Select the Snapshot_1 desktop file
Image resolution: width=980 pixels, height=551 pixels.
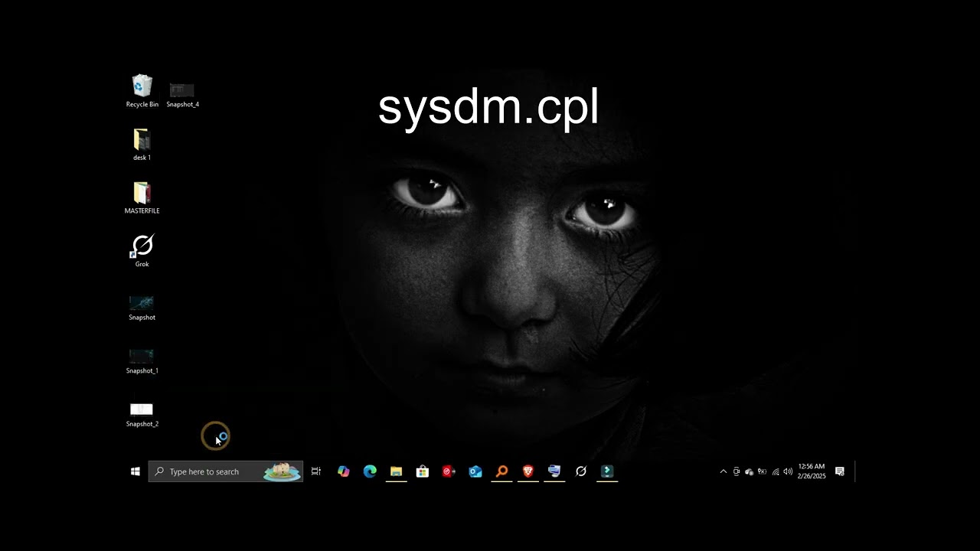click(x=142, y=362)
